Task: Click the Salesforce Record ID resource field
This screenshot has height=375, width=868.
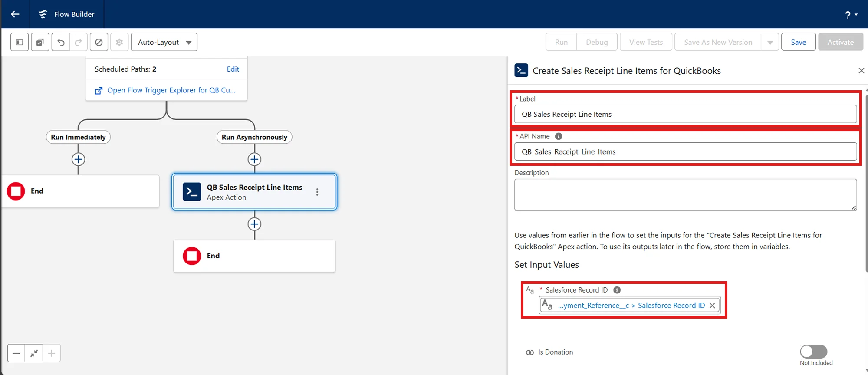Action: click(x=629, y=305)
